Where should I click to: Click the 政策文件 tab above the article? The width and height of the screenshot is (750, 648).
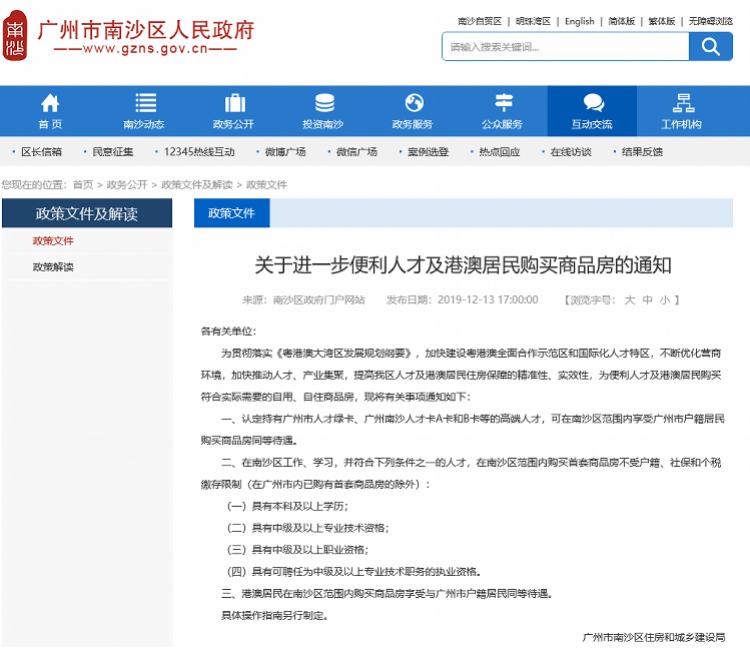[x=231, y=213]
